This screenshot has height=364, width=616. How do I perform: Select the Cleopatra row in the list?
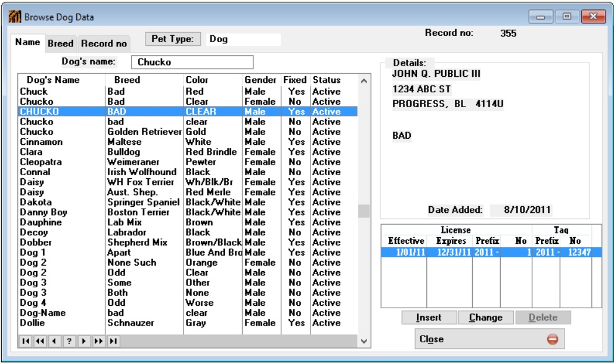[x=41, y=162]
